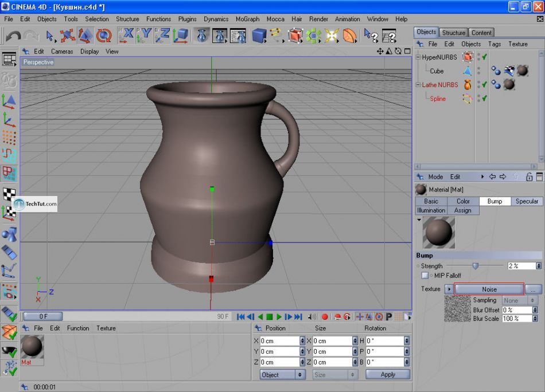This screenshot has height=392, width=545.
Task: Click the Add Cube primitive icon
Action: coord(259,36)
